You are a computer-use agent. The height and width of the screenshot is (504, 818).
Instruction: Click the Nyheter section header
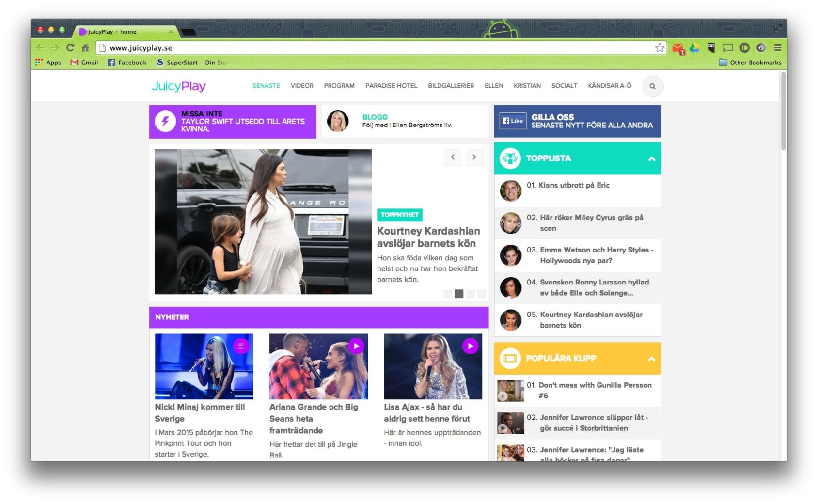tap(319, 317)
